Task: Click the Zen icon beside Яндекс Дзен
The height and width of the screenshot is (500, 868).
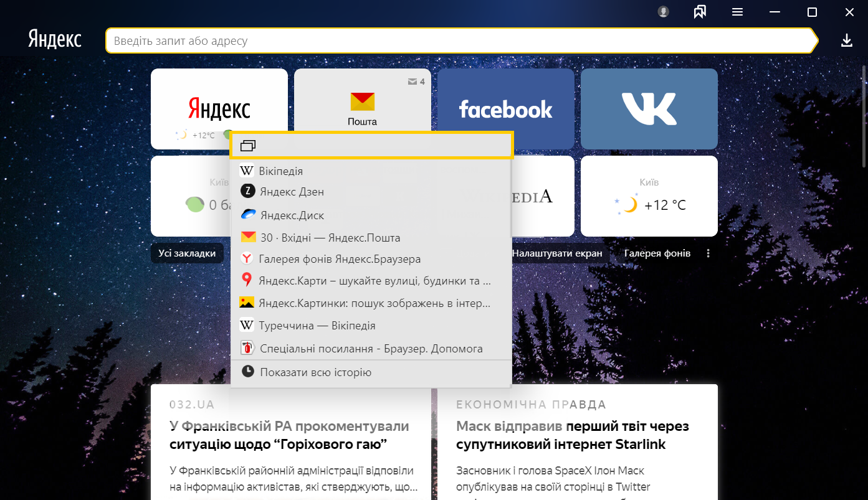Action: click(247, 192)
